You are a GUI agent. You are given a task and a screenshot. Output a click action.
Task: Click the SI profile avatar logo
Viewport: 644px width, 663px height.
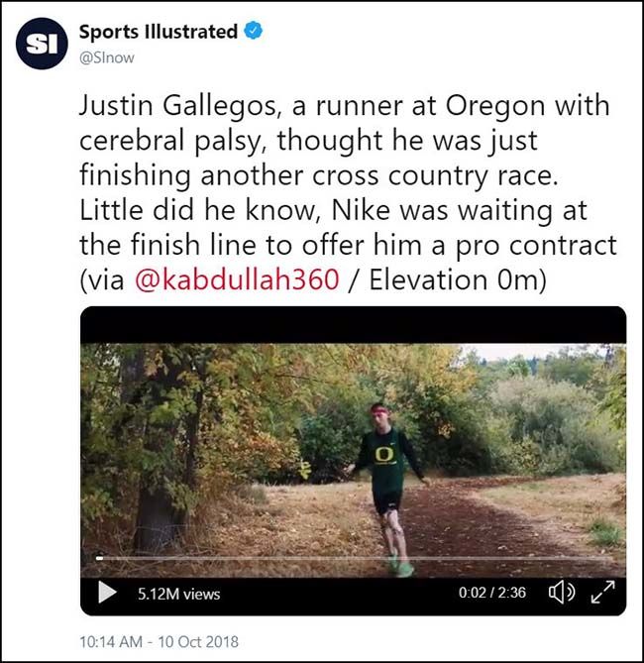pyautogui.click(x=42, y=45)
